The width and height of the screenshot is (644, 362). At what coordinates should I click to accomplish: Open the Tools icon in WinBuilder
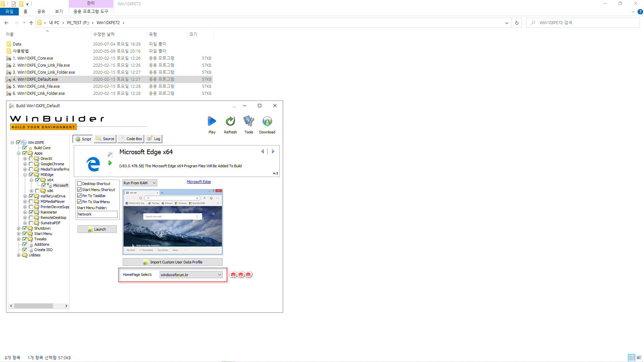(x=249, y=121)
